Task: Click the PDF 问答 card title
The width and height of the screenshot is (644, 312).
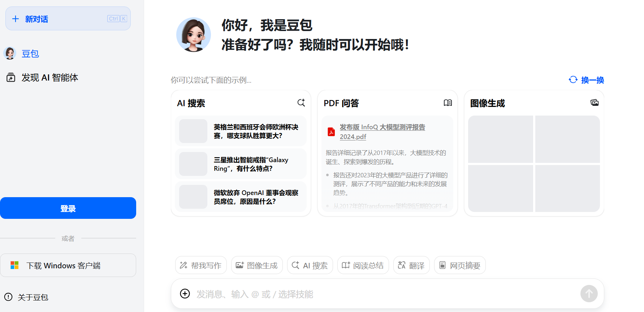Action: pos(341,103)
